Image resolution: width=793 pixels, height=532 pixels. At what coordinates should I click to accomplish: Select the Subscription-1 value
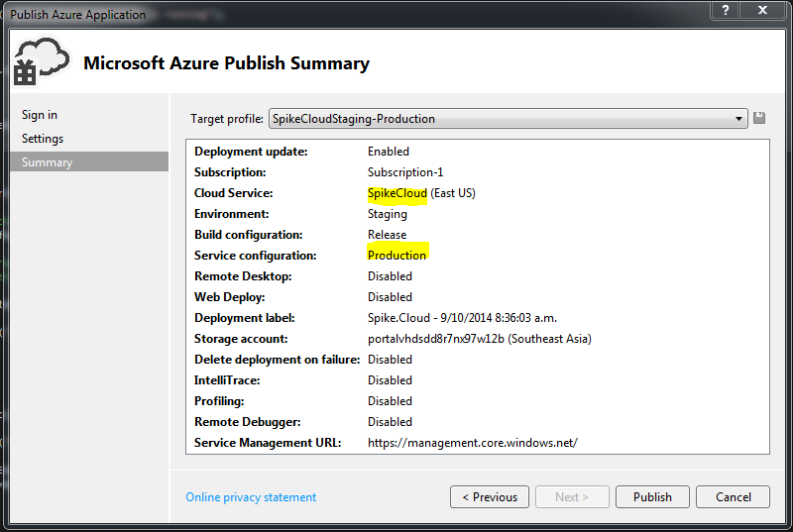pyautogui.click(x=405, y=172)
